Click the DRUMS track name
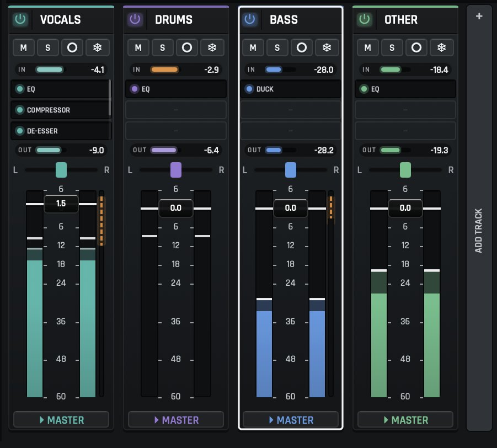This screenshot has height=448, width=497. point(174,20)
